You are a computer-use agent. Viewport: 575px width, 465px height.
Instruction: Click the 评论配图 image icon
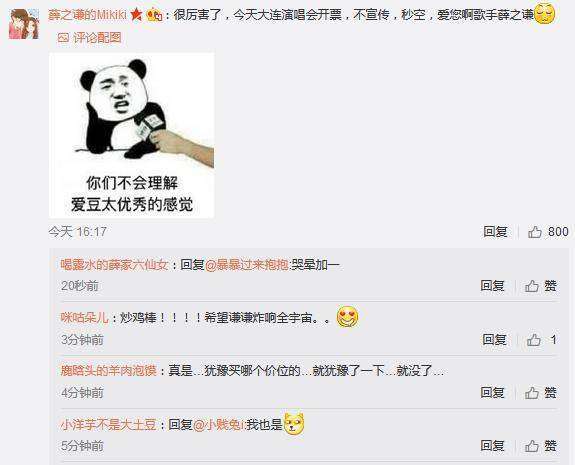tap(63, 38)
